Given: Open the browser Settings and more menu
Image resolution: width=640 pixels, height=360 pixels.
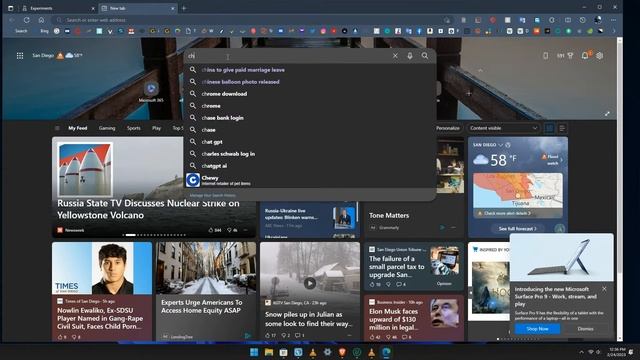Looking at the screenshot, I should pos(613,20).
